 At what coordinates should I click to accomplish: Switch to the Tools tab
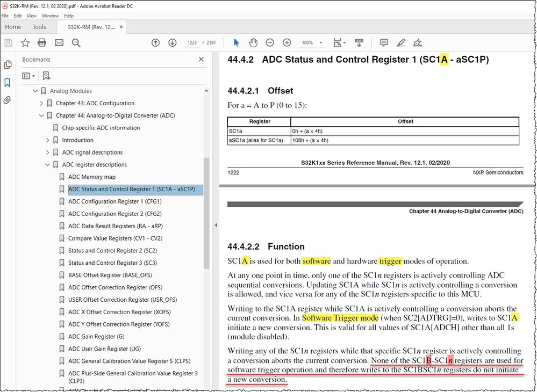tap(39, 27)
